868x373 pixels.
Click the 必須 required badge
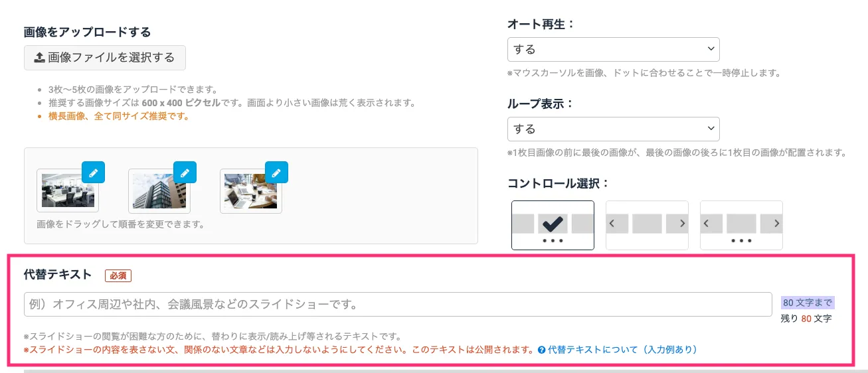[x=118, y=275]
